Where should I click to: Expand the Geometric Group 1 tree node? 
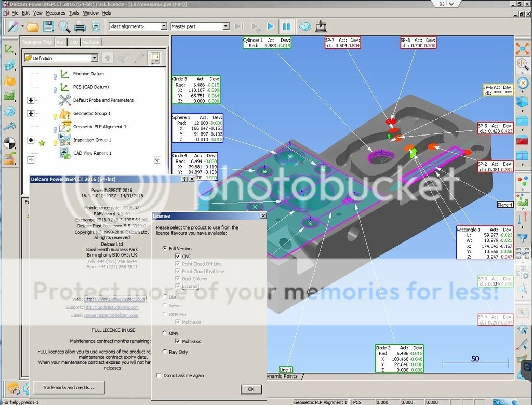[31, 114]
